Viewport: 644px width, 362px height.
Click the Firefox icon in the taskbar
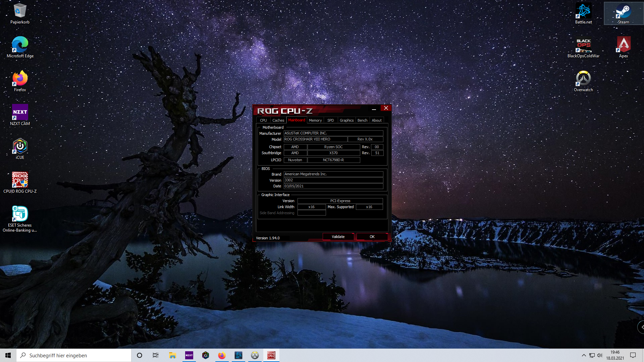(x=222, y=355)
